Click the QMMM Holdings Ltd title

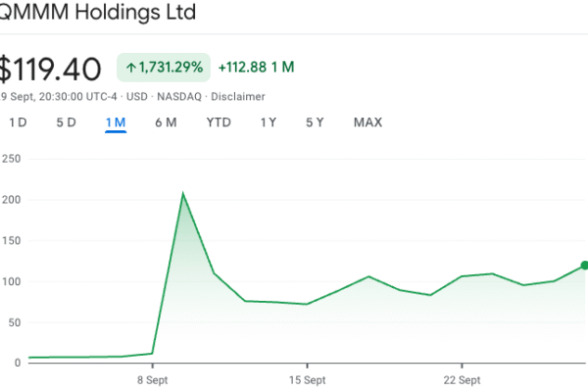point(97,13)
